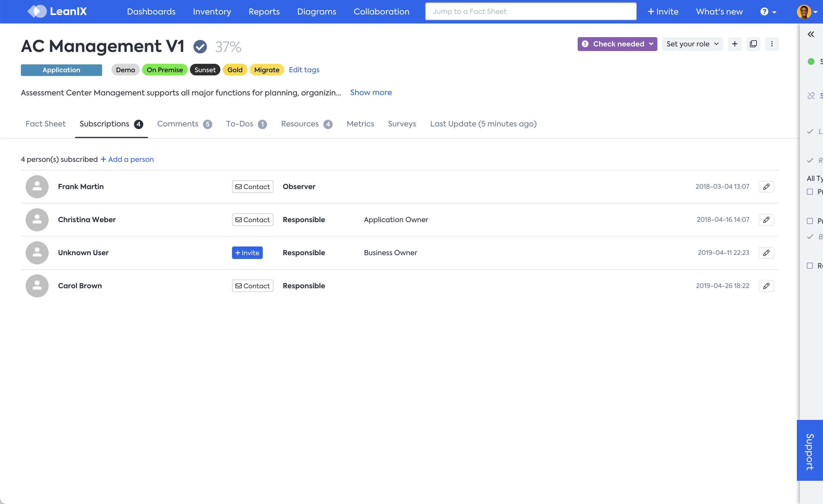
Task: Click the verified quality seal checkmark icon
Action: 200,46
